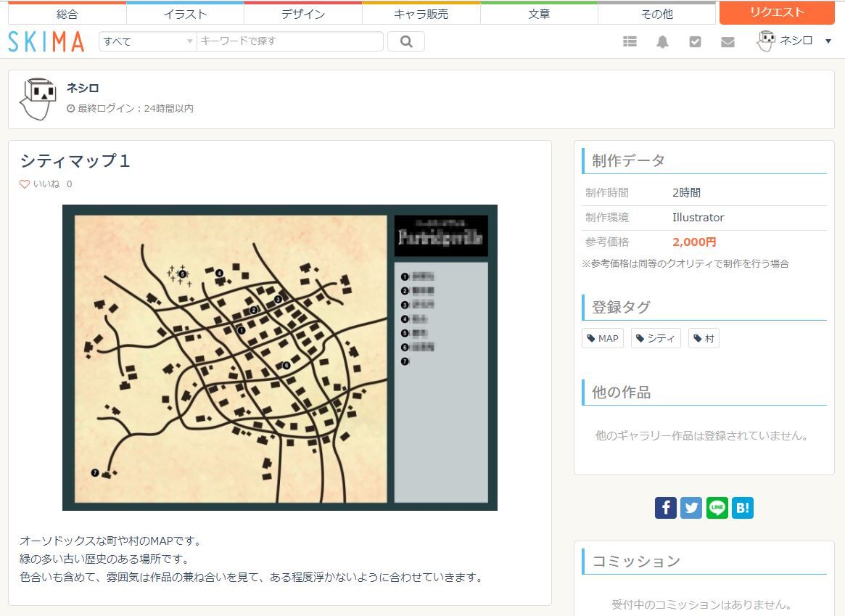The image size is (845, 616).
Task: Open the MAP tag link
Action: click(x=602, y=337)
